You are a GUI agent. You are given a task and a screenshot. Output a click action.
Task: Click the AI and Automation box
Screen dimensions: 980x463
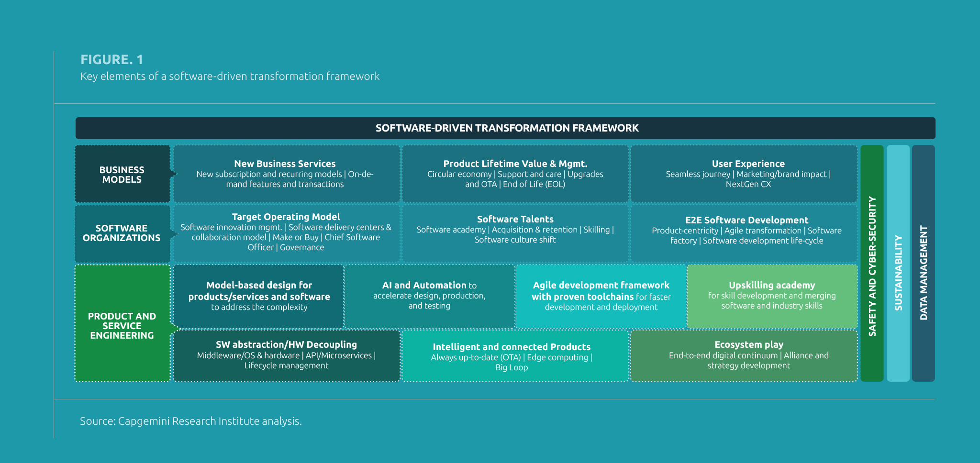coord(429,296)
